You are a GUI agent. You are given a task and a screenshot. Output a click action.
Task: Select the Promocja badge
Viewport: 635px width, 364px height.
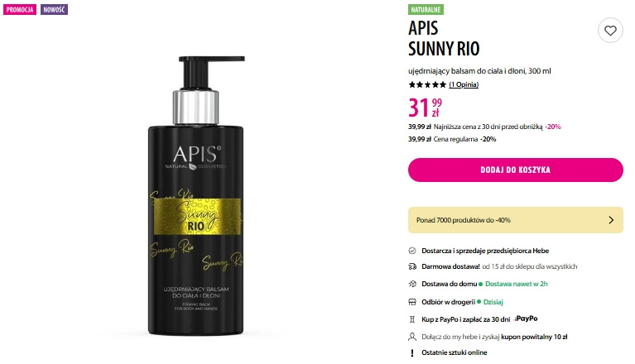point(20,9)
